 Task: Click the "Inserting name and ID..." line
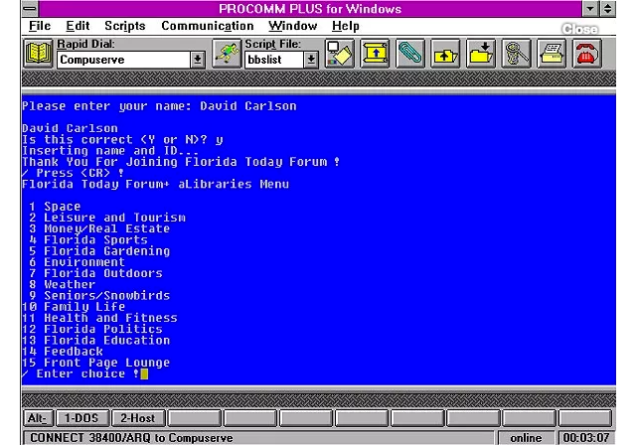point(110,151)
